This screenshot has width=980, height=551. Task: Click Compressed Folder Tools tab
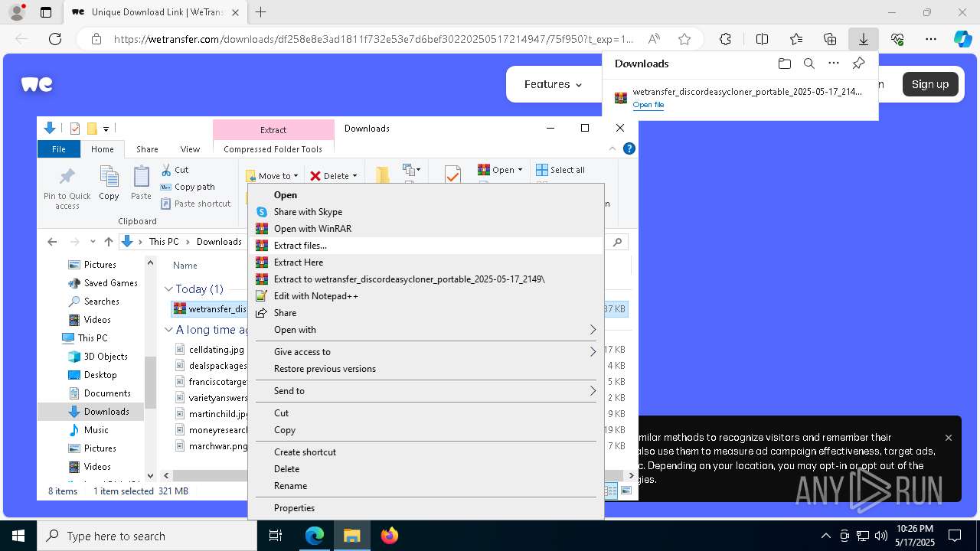tap(273, 149)
